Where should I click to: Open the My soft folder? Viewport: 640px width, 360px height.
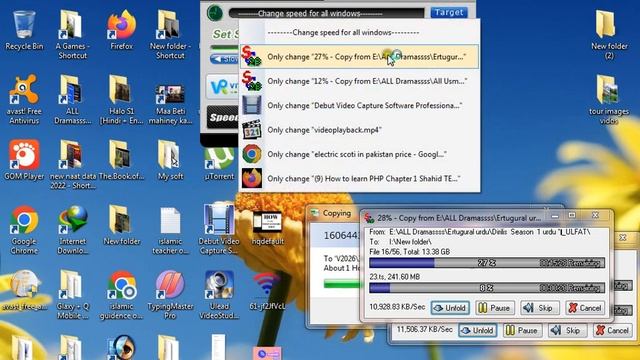click(170, 160)
